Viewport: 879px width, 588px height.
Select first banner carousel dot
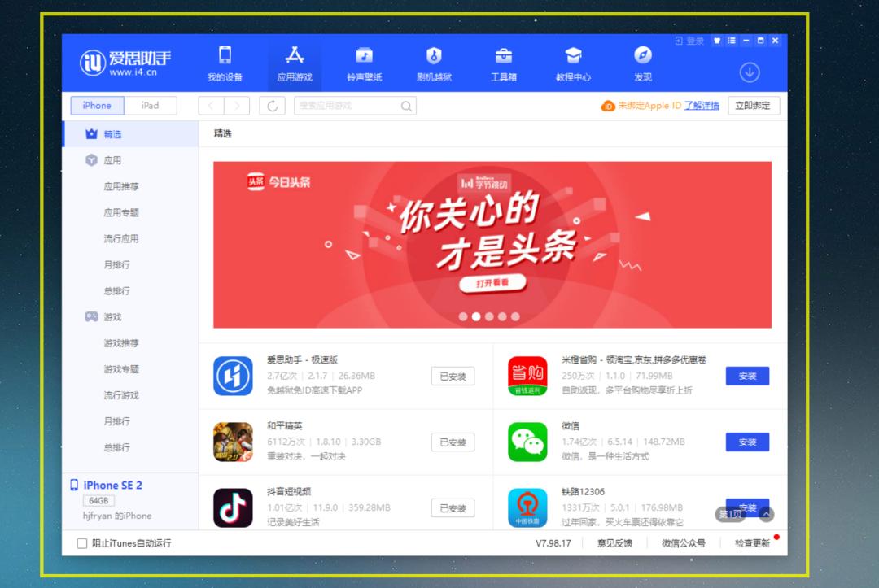pyautogui.click(x=463, y=316)
